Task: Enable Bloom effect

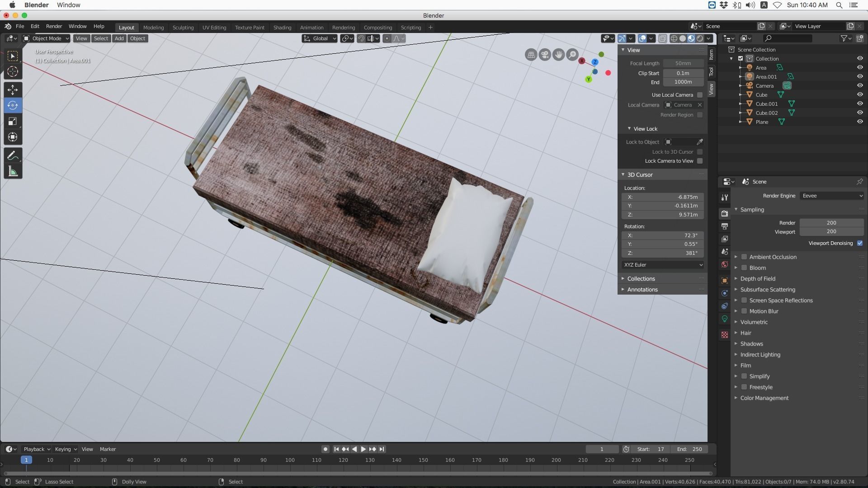Action: point(744,268)
